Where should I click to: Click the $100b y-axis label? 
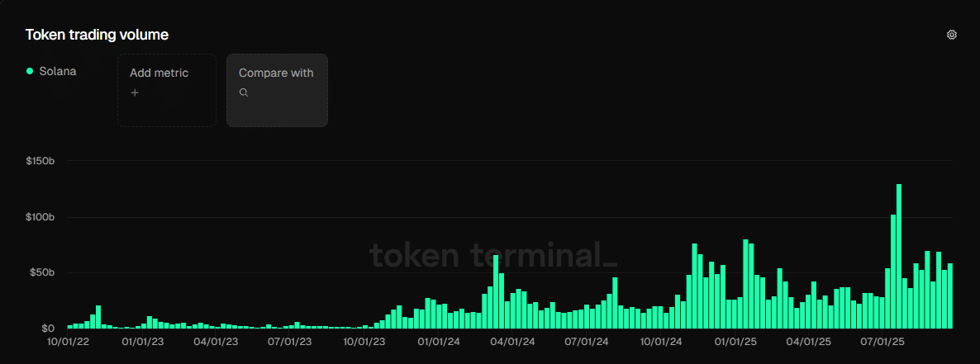pos(40,217)
